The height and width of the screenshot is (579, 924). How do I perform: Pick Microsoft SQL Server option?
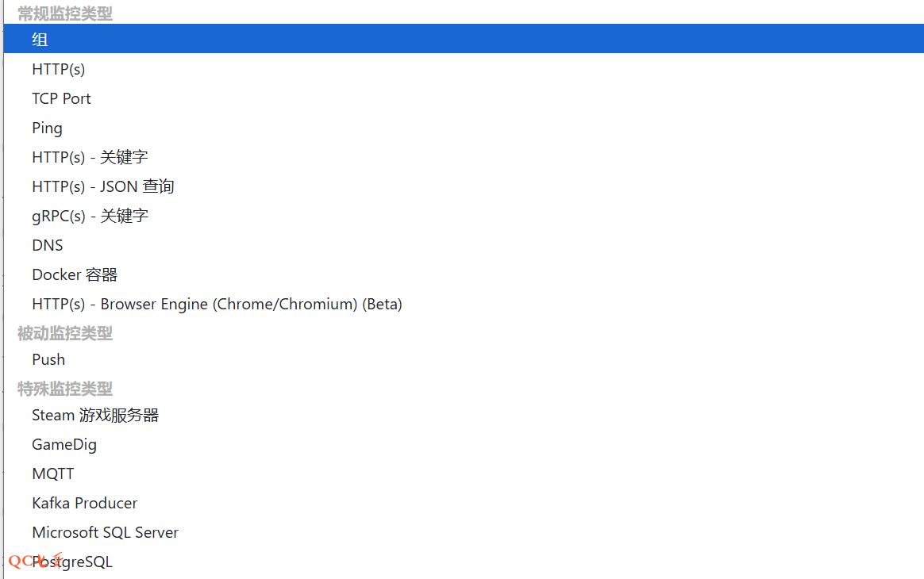point(106,532)
